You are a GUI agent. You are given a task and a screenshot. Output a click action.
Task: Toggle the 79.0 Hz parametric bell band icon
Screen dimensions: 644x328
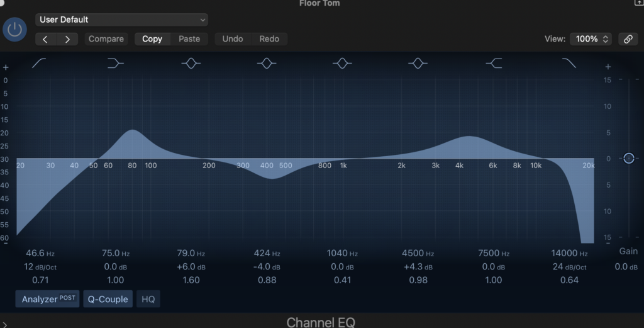coord(191,63)
